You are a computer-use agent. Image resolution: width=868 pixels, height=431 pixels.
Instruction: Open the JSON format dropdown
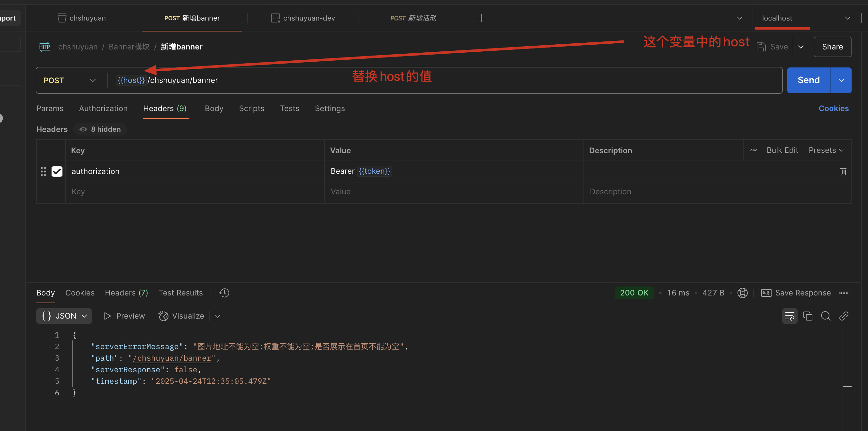tap(64, 316)
